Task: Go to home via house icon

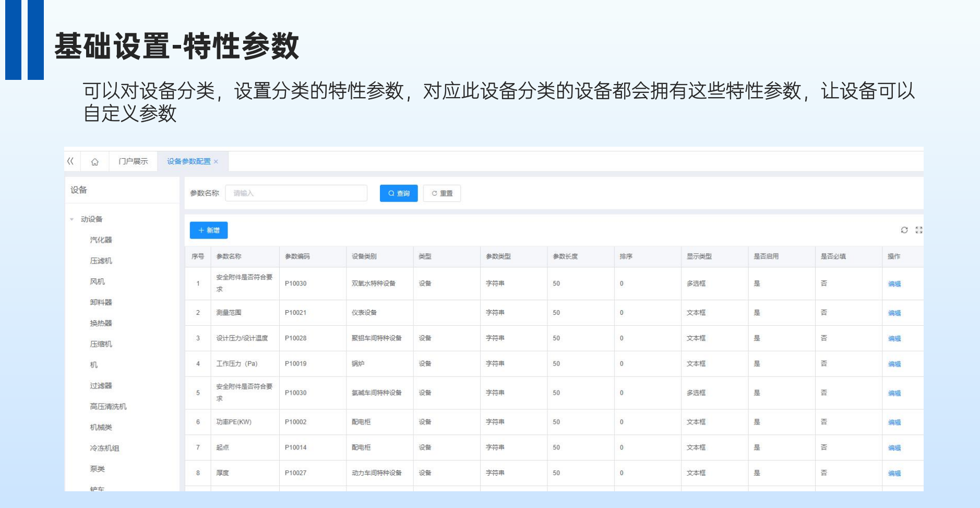Action: pos(95,162)
